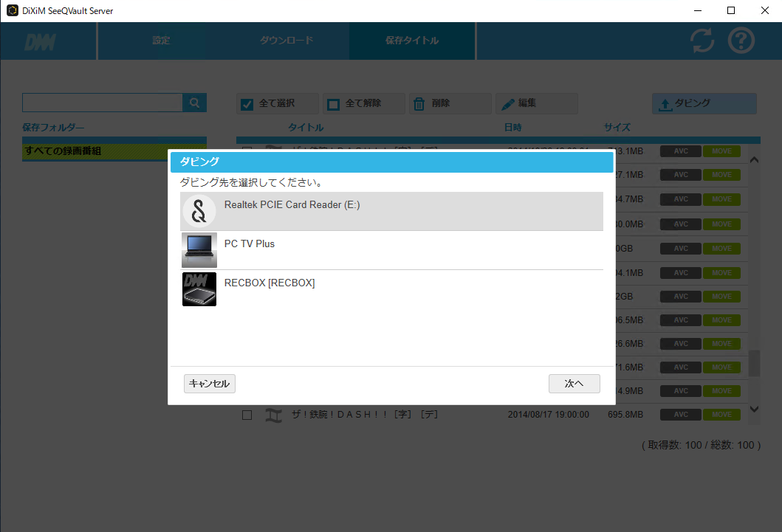The width and height of the screenshot is (782, 532).
Task: Open the ダウンロード tab
Action: 287,41
